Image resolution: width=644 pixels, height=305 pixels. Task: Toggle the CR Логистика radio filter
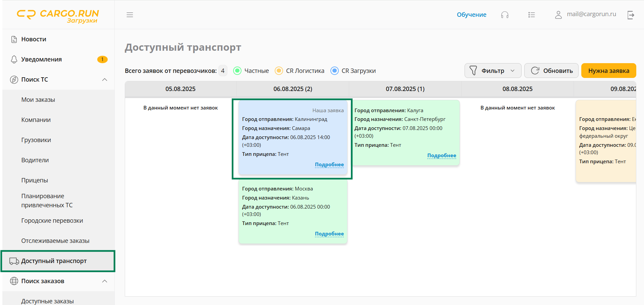click(279, 71)
